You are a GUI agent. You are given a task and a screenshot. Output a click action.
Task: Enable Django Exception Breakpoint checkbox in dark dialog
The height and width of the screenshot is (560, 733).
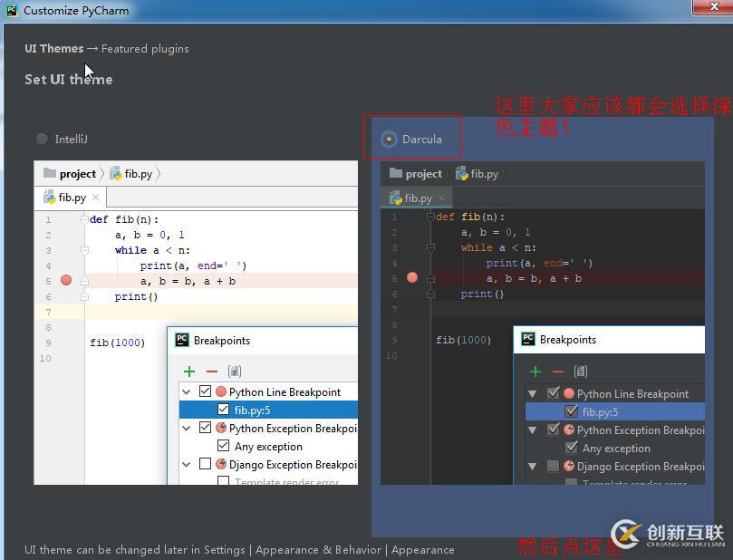click(x=553, y=466)
